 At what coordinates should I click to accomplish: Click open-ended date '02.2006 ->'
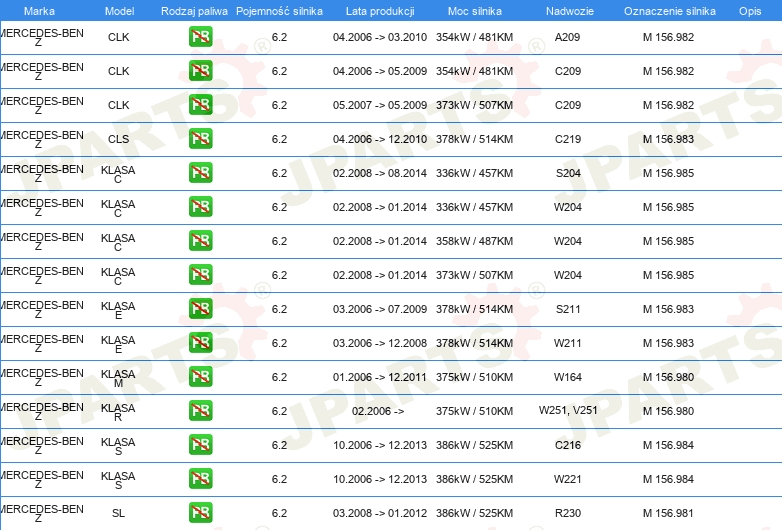[x=378, y=411]
